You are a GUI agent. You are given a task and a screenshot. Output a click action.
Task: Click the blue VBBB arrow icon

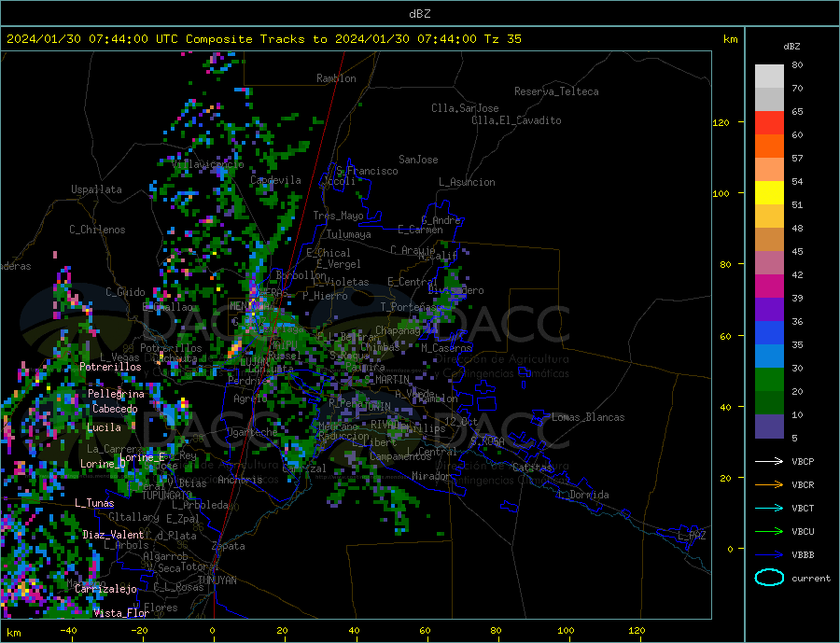769,555
